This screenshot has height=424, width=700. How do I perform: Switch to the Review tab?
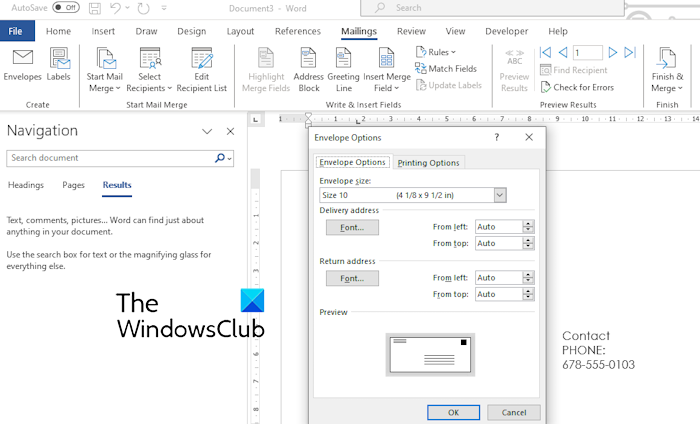pos(411,31)
